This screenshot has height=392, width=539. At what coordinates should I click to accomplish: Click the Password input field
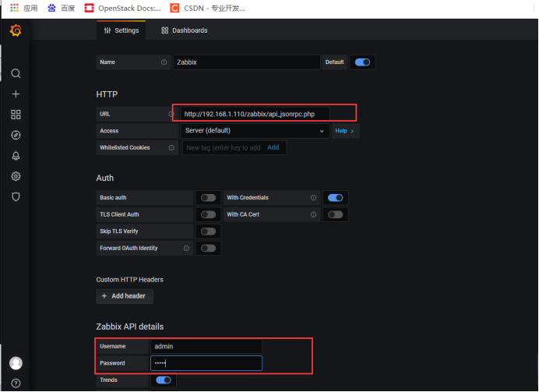pos(206,363)
